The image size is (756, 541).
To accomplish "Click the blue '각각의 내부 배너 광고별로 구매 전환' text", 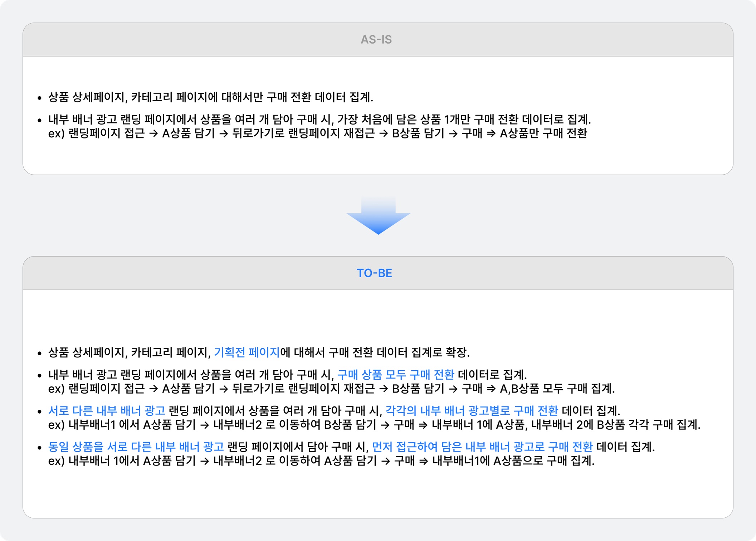I will coord(471,411).
